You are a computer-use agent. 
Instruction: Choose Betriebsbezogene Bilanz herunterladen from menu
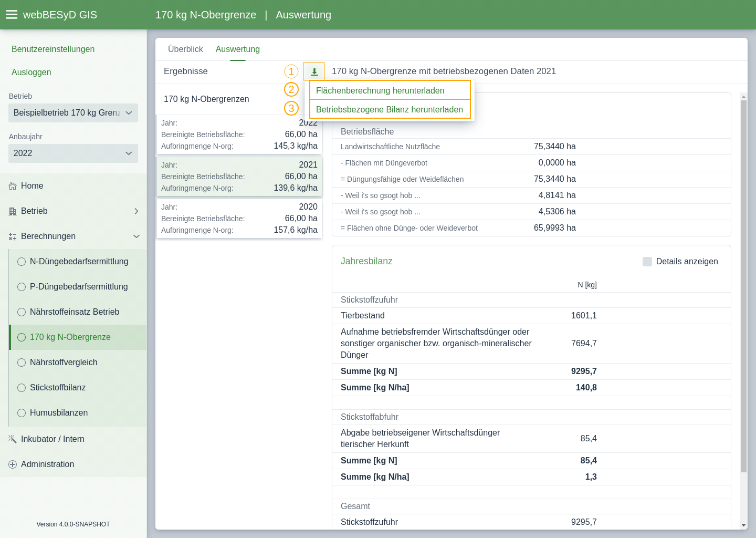(390, 109)
